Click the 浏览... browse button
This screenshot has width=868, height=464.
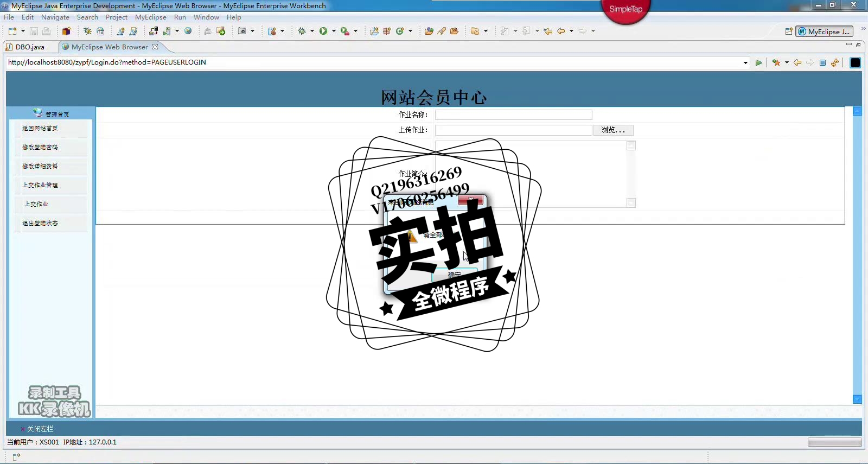pos(613,130)
